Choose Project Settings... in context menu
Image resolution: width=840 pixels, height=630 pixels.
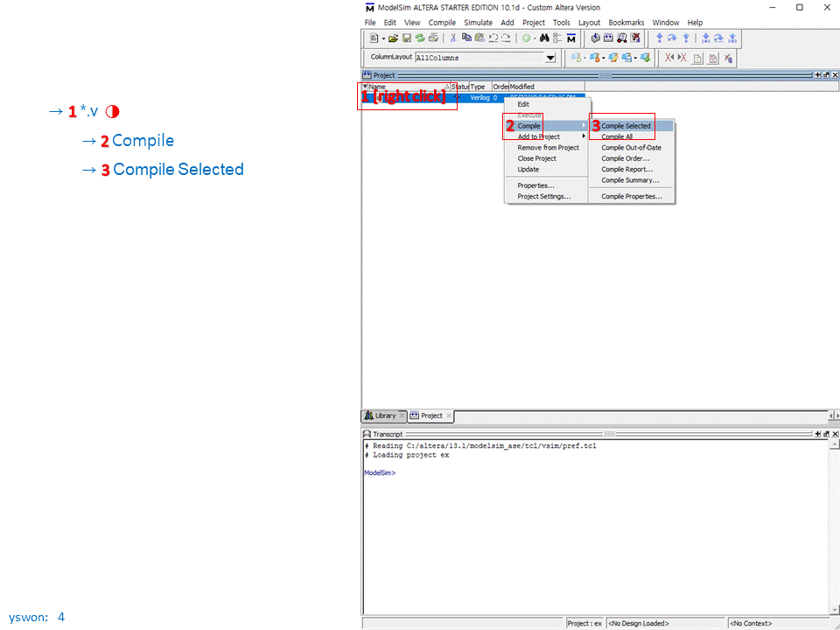pyautogui.click(x=546, y=197)
